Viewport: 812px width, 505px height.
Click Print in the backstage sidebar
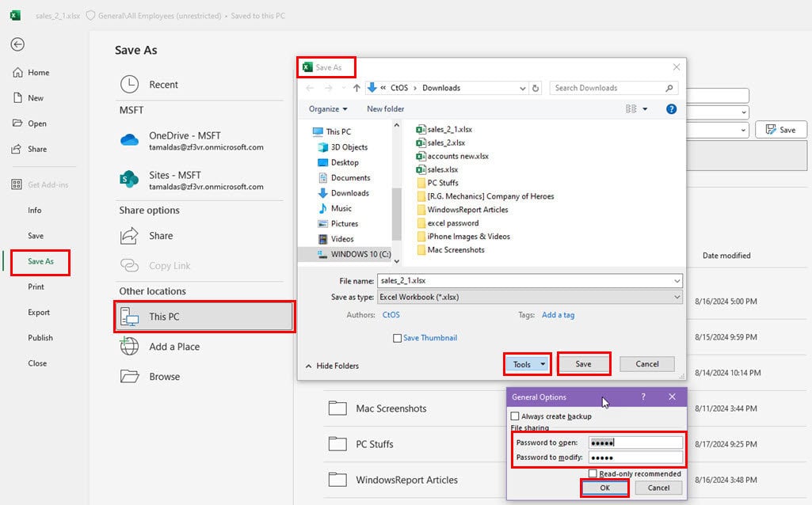pyautogui.click(x=36, y=287)
